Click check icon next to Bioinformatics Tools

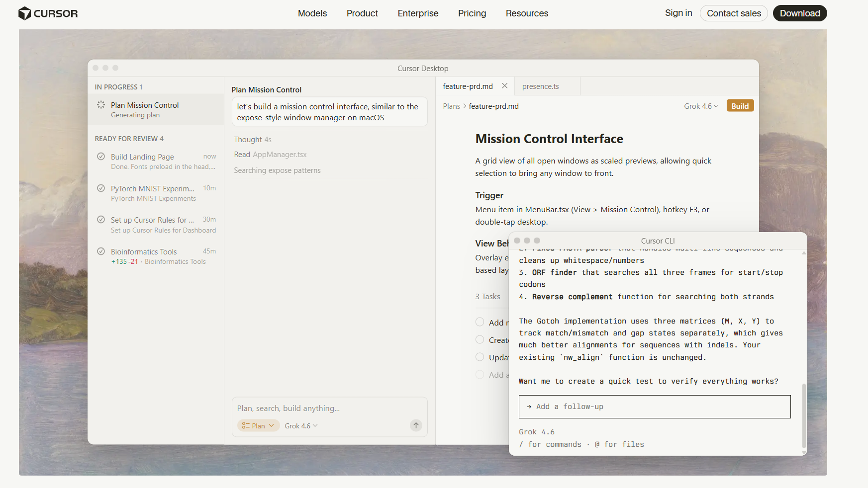click(101, 251)
